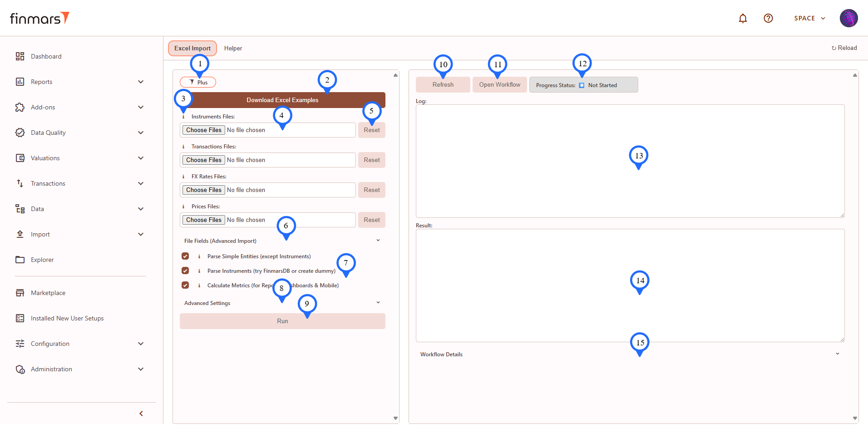Click the info icon beside Transactions Files
The height and width of the screenshot is (433, 868).
point(183,147)
